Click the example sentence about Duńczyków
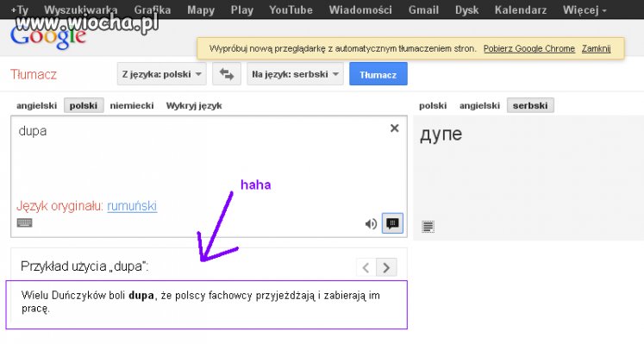644x344 pixels. [200, 302]
